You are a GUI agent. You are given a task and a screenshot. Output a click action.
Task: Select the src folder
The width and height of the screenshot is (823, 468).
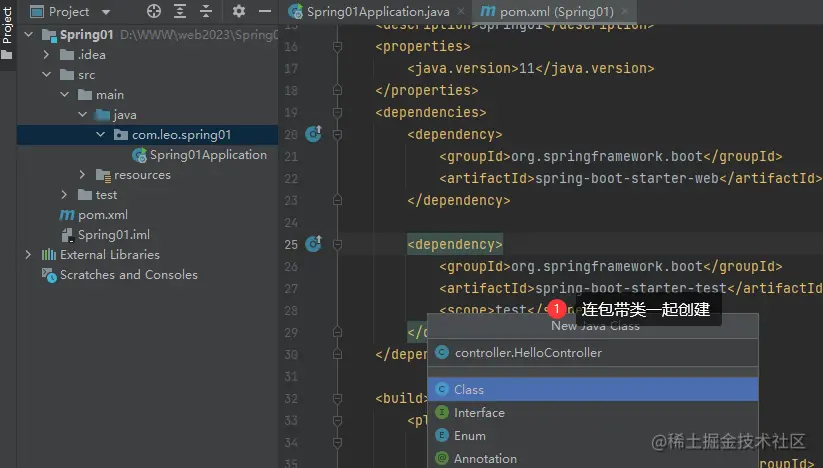coord(87,75)
